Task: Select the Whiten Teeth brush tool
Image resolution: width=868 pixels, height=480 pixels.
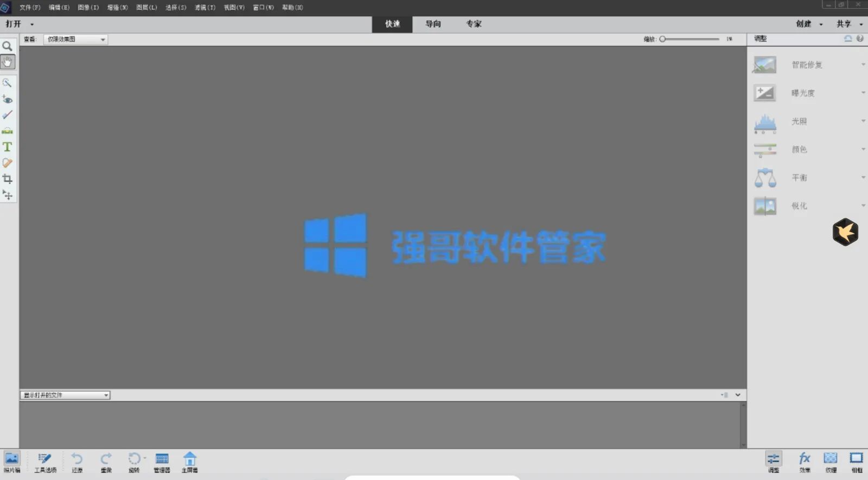Action: point(7,115)
